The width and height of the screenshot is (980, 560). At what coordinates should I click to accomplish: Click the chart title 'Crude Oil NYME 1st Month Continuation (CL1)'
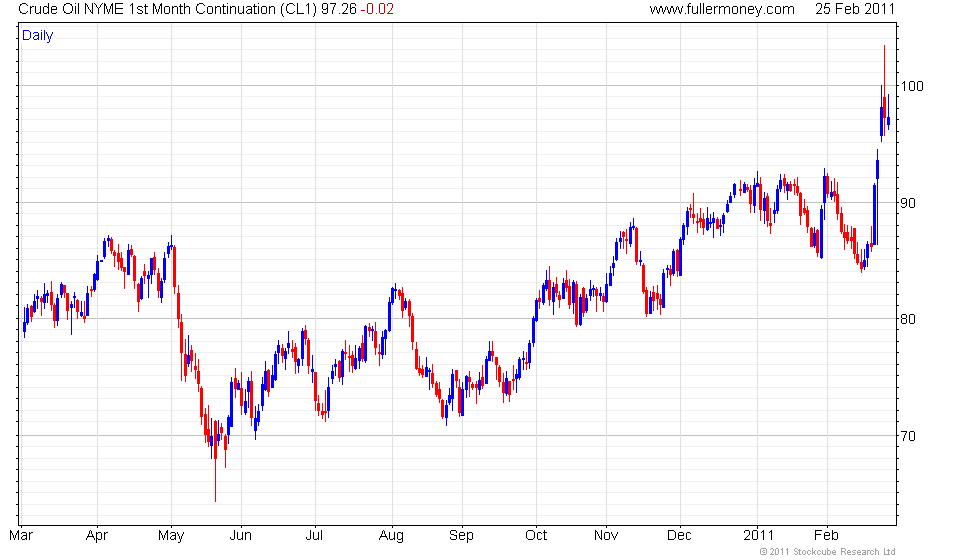pos(168,9)
